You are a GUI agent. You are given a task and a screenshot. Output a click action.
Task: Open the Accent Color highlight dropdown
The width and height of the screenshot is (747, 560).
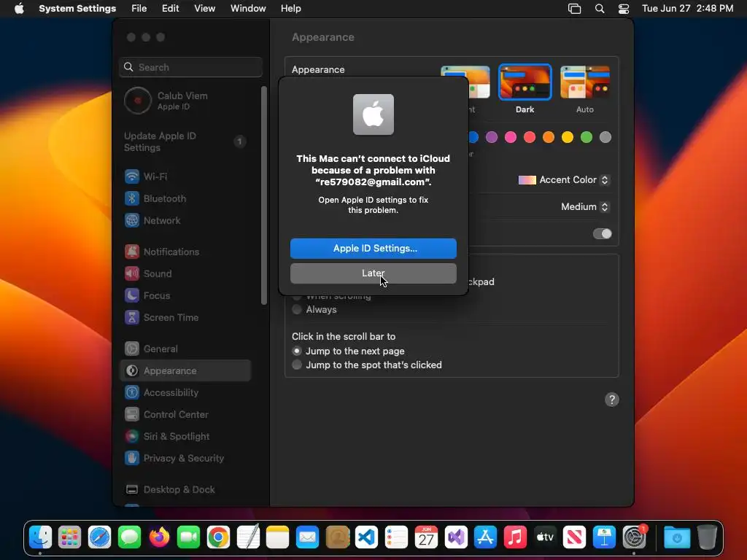point(564,180)
